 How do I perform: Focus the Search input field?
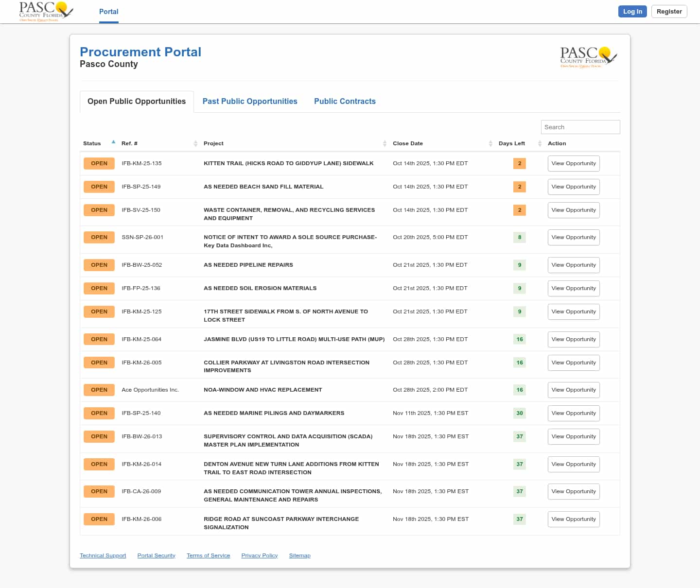(x=580, y=127)
